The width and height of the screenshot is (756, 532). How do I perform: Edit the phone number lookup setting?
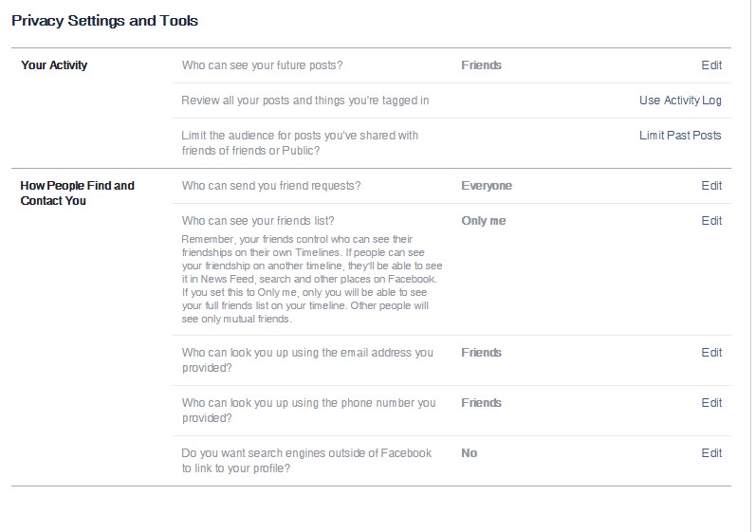point(711,403)
